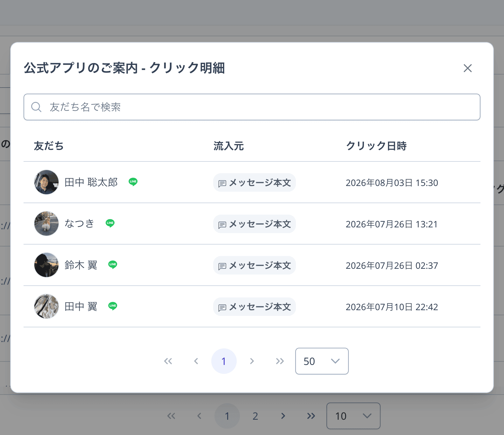Close the クリック明細 dialog with X
Image resolution: width=504 pixels, height=435 pixels.
[x=467, y=68]
